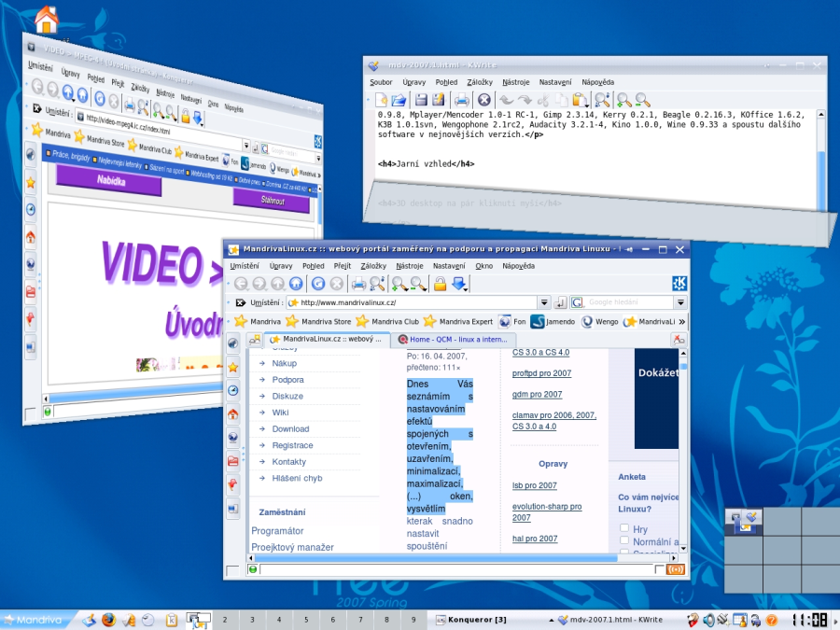Expand the taskbar window list arrow beside KWrite entry

click(x=552, y=620)
